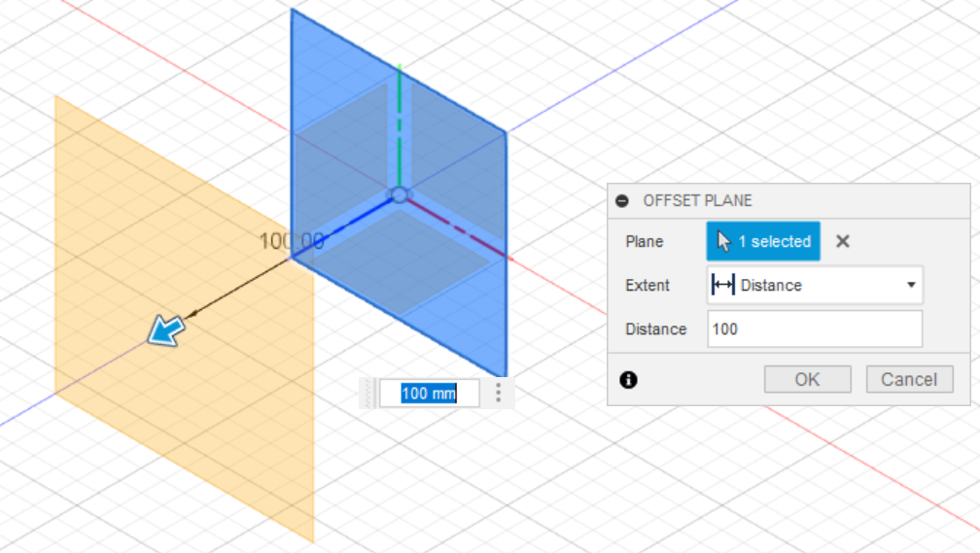Confirm offset plane with OK
This screenshot has width=980, height=553.
(808, 379)
